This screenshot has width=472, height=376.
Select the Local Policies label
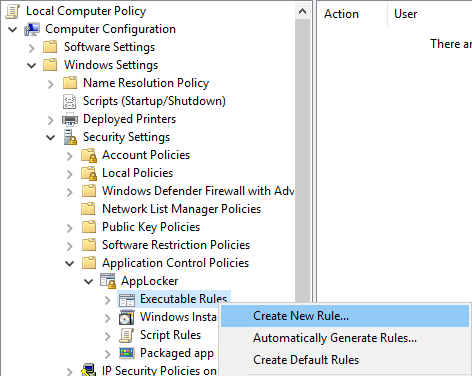coord(137,173)
